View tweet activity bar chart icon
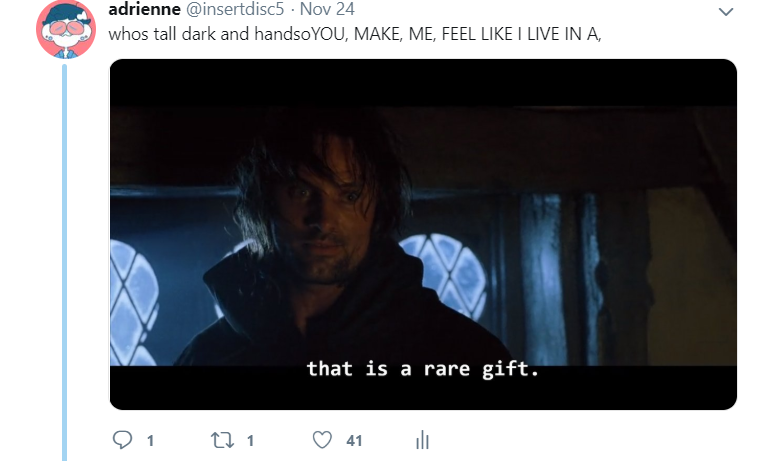779x461 pixels. click(x=422, y=440)
